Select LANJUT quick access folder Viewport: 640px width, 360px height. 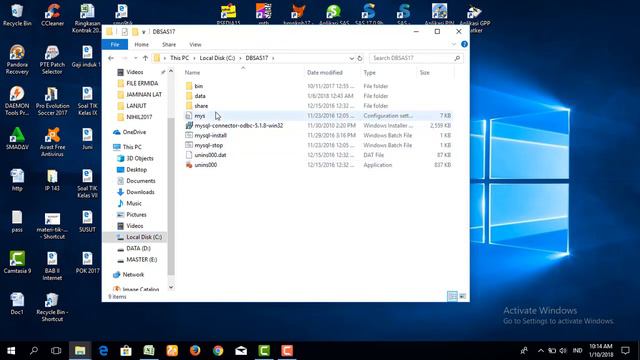131,106
